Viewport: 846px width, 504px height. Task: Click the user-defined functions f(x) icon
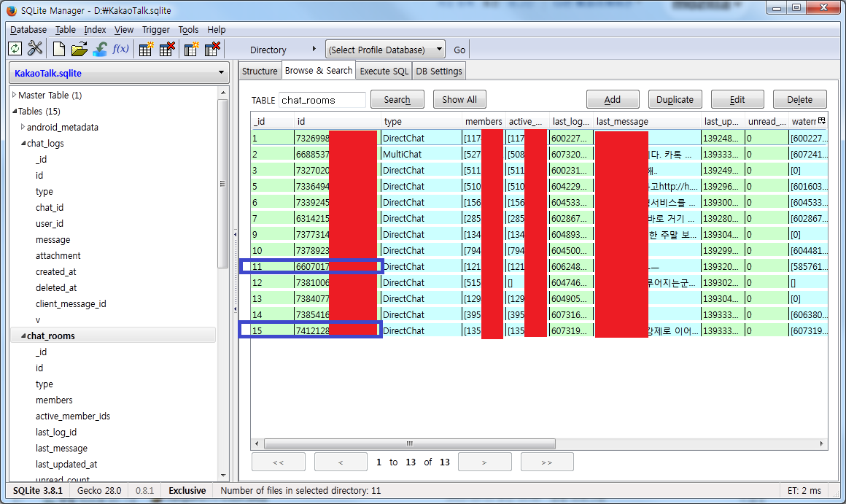pyautogui.click(x=120, y=49)
